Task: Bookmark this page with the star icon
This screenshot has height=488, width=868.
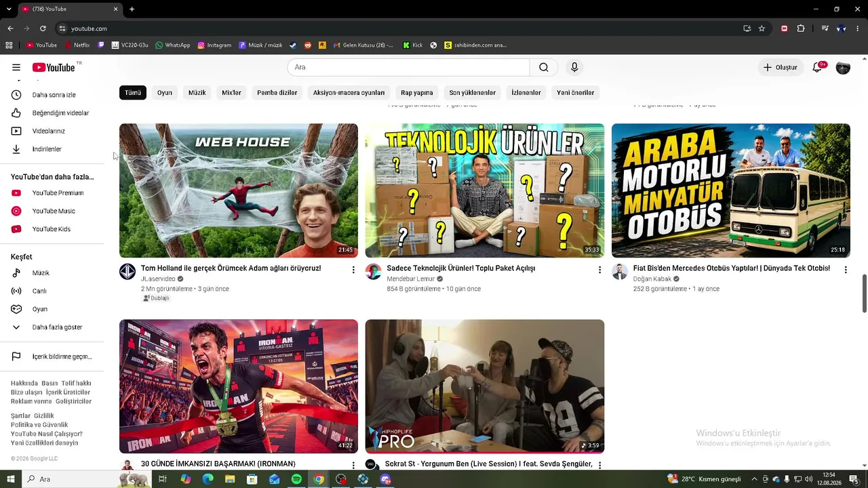Action: pyautogui.click(x=762, y=28)
